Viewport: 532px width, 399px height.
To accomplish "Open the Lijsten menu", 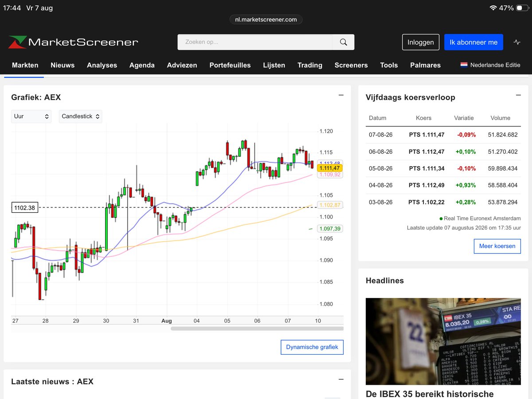I will point(274,65).
